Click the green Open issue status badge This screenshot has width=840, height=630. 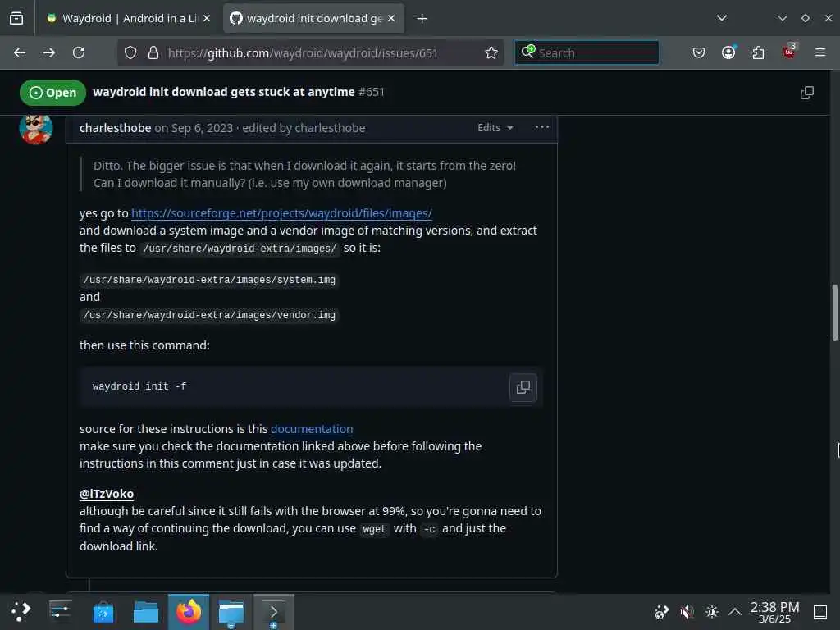pos(52,93)
